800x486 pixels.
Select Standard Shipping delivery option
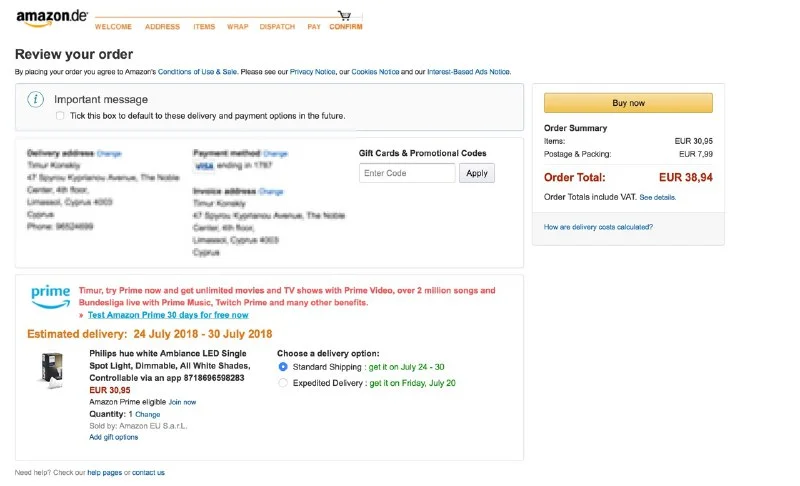[283, 367]
